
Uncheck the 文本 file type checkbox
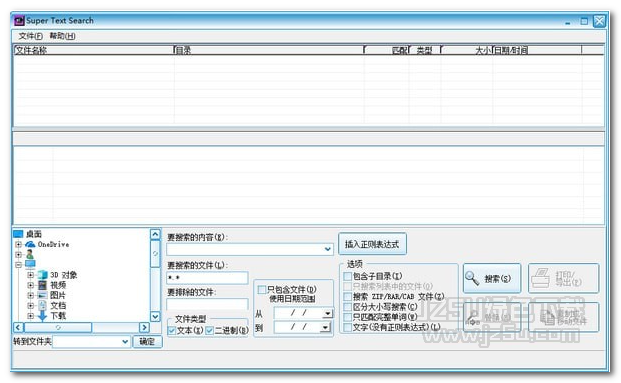172,330
